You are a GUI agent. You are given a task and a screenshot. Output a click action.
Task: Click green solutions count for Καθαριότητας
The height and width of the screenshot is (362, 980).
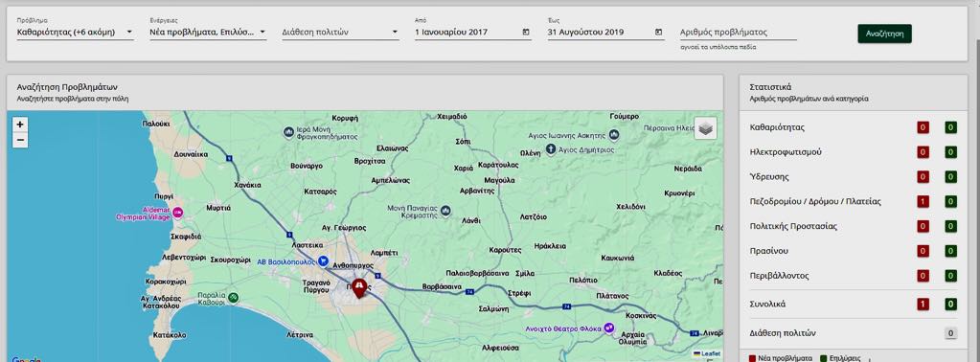tap(950, 127)
